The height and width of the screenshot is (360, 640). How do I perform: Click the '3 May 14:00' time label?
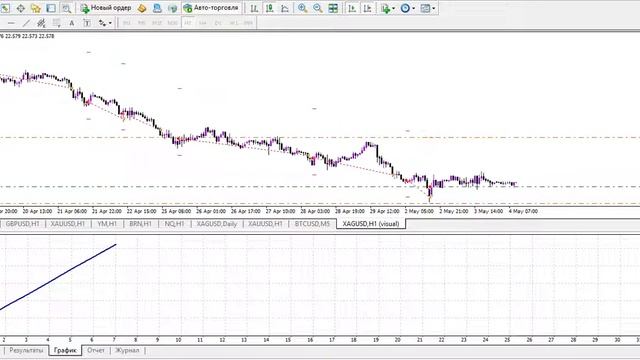[489, 211]
